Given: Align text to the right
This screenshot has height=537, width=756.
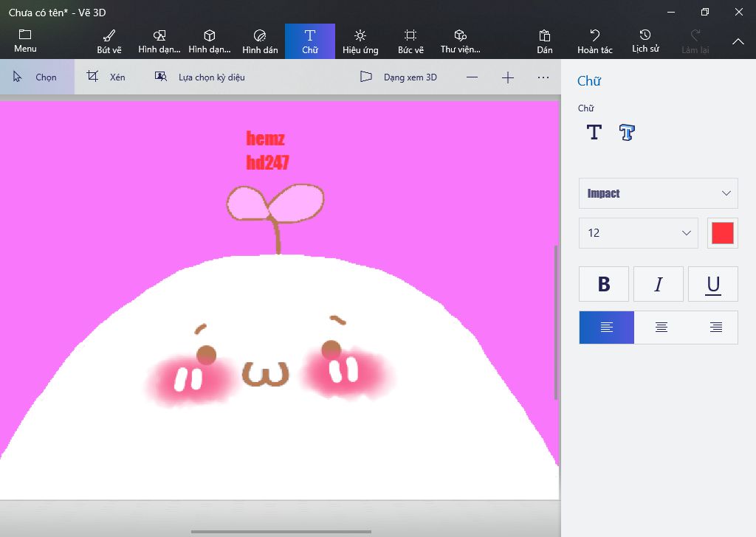Looking at the screenshot, I should coord(716,328).
